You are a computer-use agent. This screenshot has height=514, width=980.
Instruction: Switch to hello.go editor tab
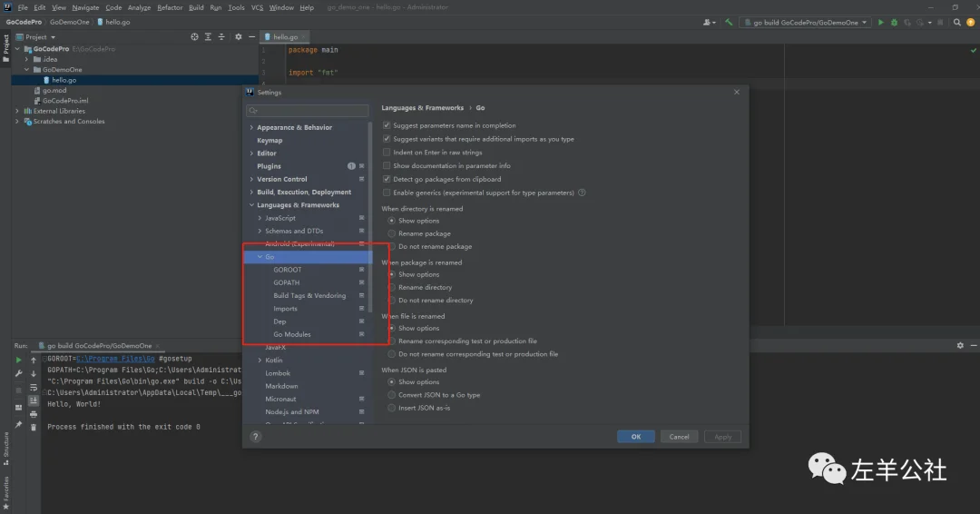(x=285, y=37)
